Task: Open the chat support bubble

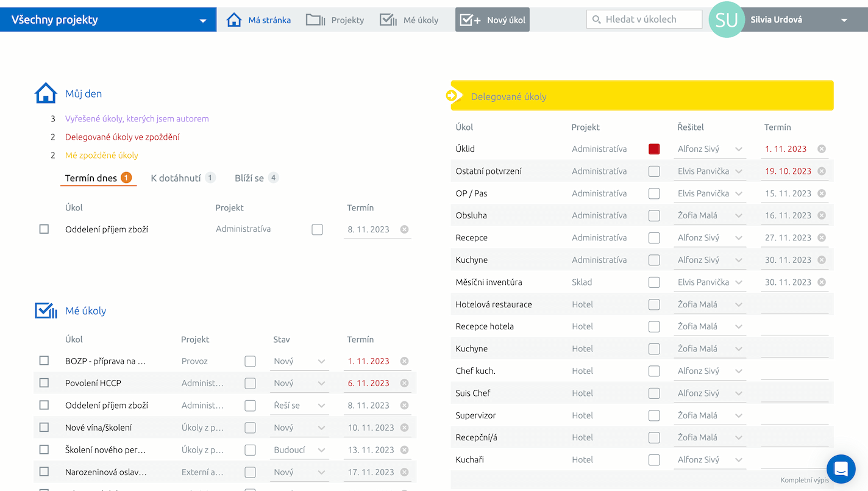Action: pos(841,469)
